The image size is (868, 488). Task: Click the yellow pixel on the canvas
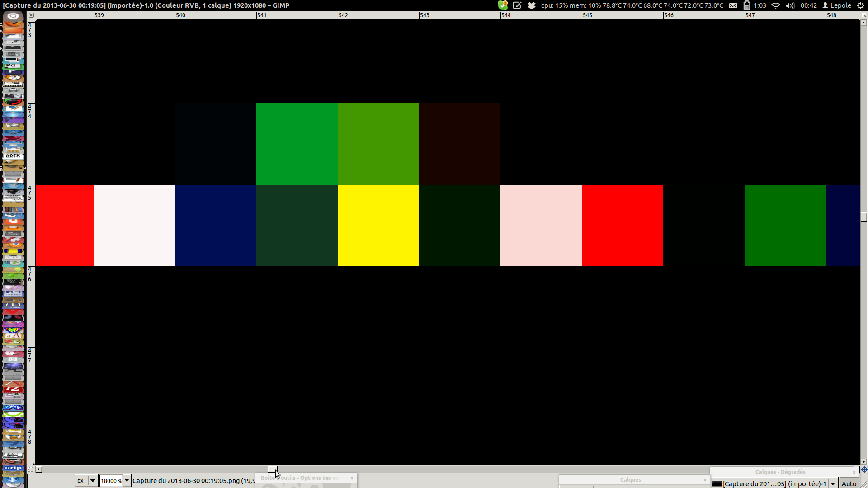[378, 225]
